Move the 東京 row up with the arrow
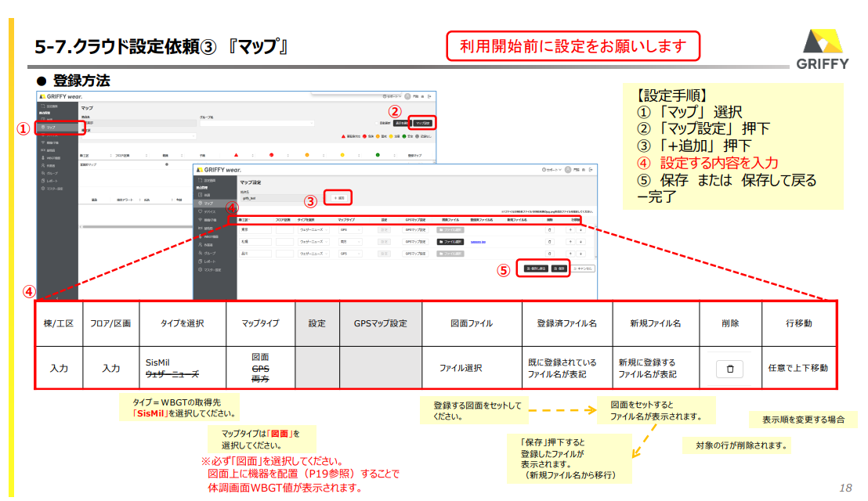 [570, 230]
